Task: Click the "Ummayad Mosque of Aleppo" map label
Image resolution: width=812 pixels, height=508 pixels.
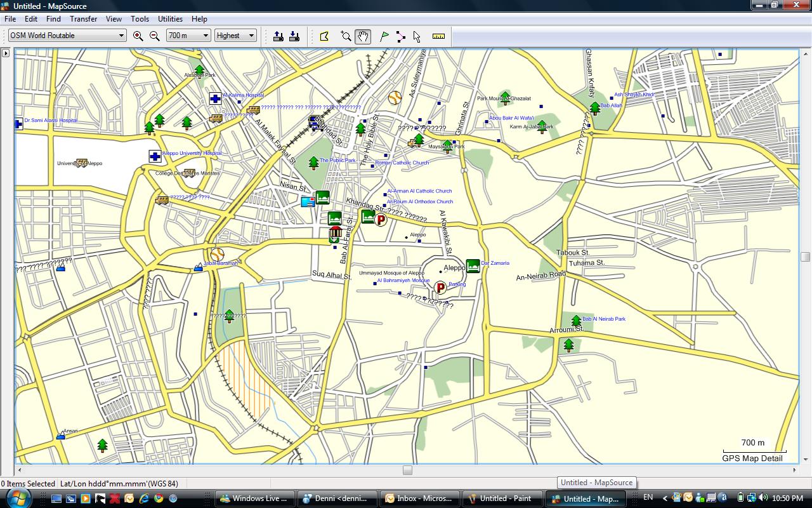Action: [x=391, y=273]
